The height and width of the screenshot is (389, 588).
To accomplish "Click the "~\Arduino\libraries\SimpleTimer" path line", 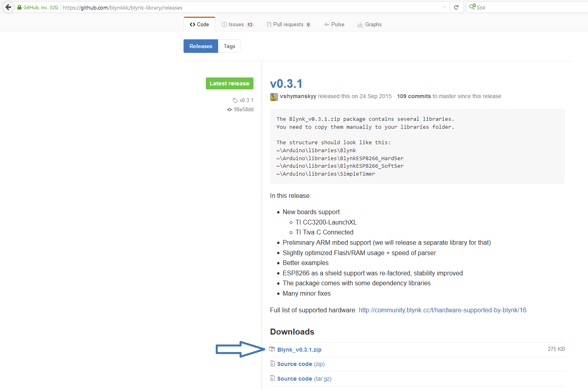I will (326, 174).
